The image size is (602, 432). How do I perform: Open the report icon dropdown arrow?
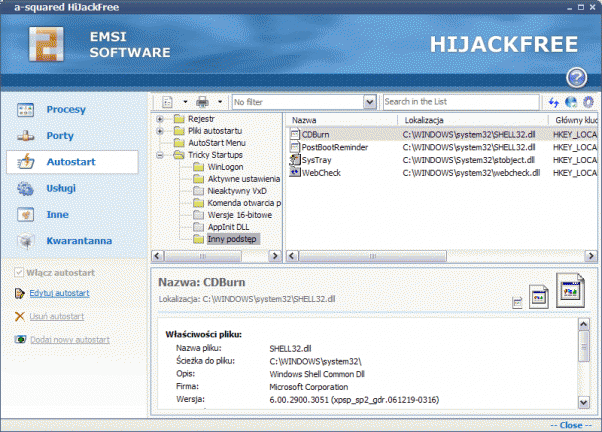pos(185,102)
